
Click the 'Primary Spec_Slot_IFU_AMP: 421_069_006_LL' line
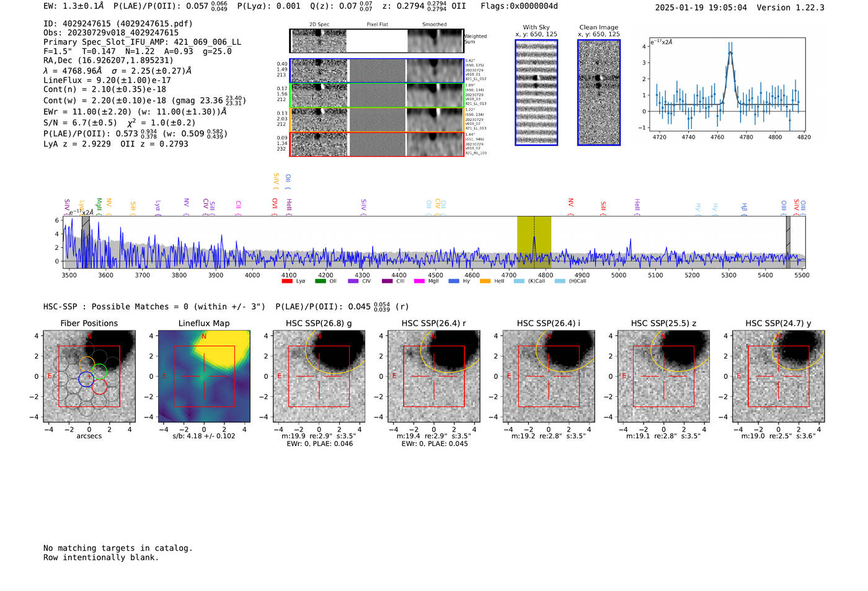(142, 42)
